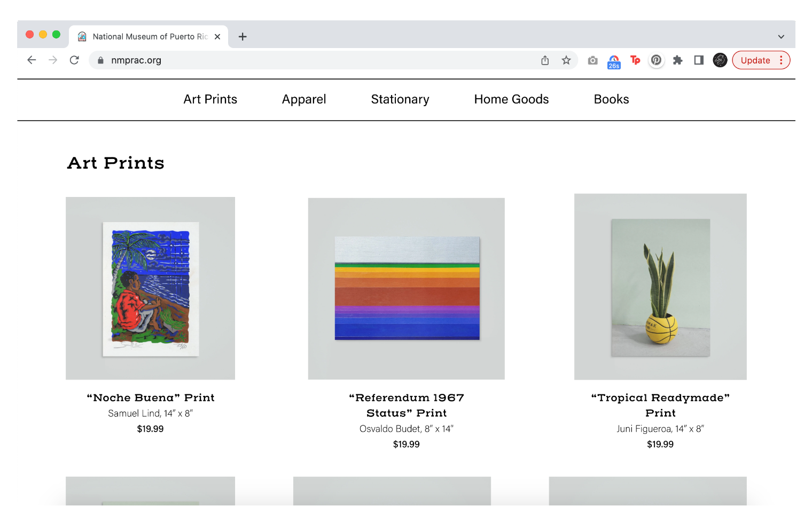Navigate to the Books section
The height and width of the screenshot is (530, 812).
[611, 99]
